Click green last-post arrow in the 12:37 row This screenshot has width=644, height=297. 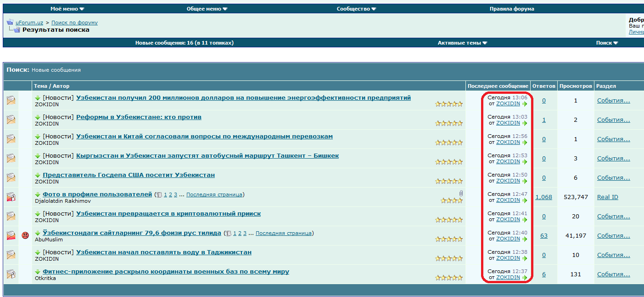click(525, 278)
